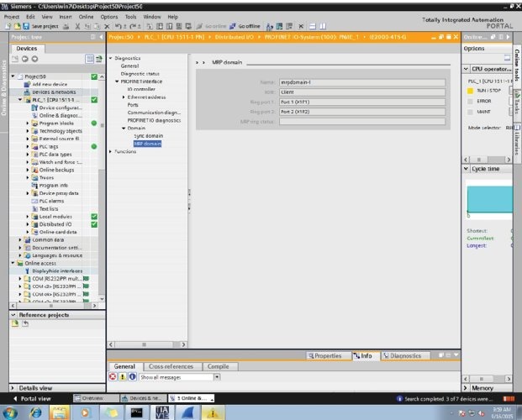Cut the selection with the scissors icon
The image size is (522, 420).
click(77, 26)
